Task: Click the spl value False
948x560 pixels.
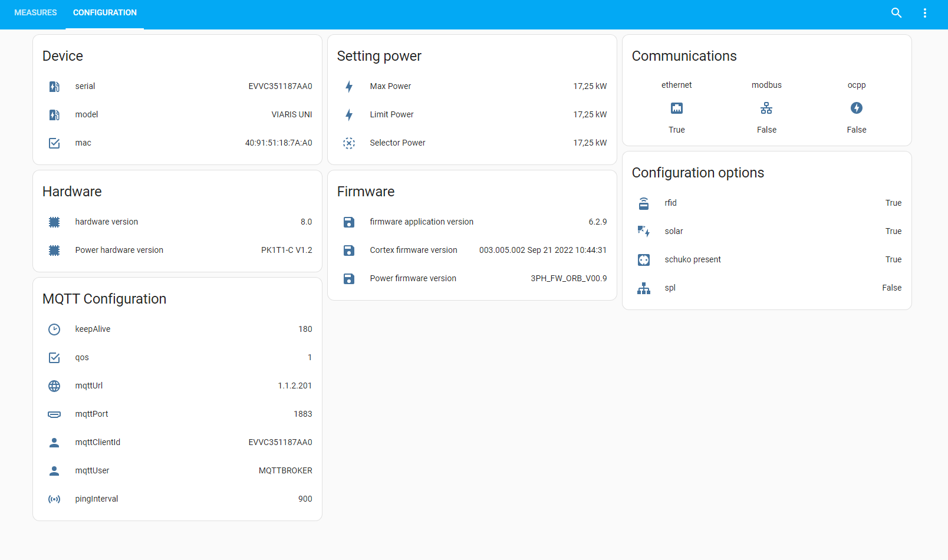Action: coord(892,288)
